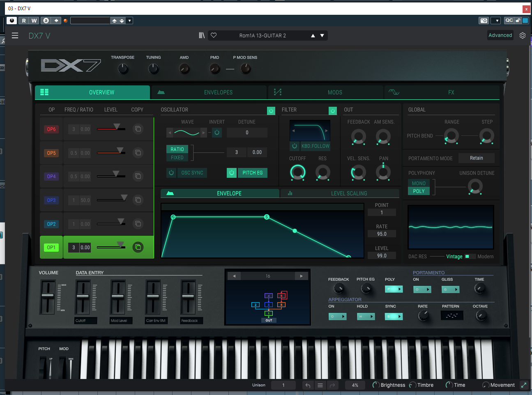The image size is (532, 395).
Task: Copy OP6 using its copy icon
Action: tap(138, 129)
